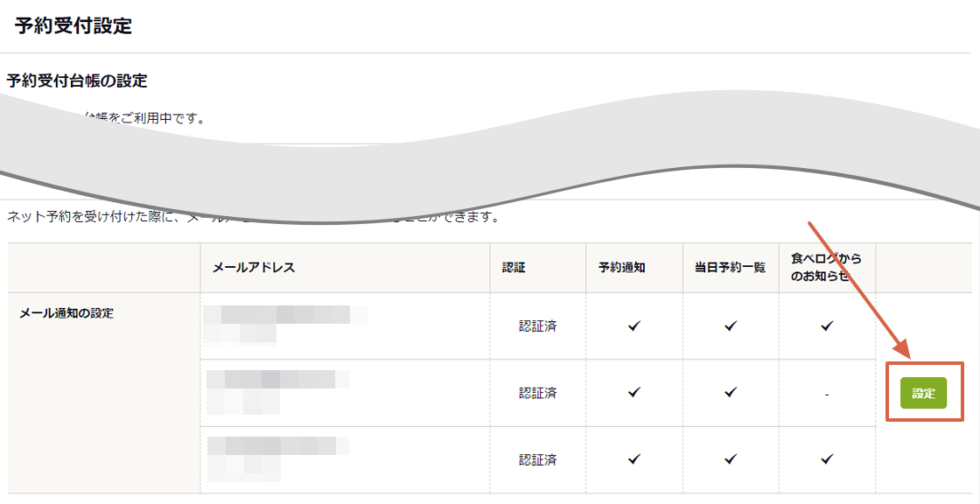Click the 予約通知 column header
The width and height of the screenshot is (980, 504).
(622, 268)
